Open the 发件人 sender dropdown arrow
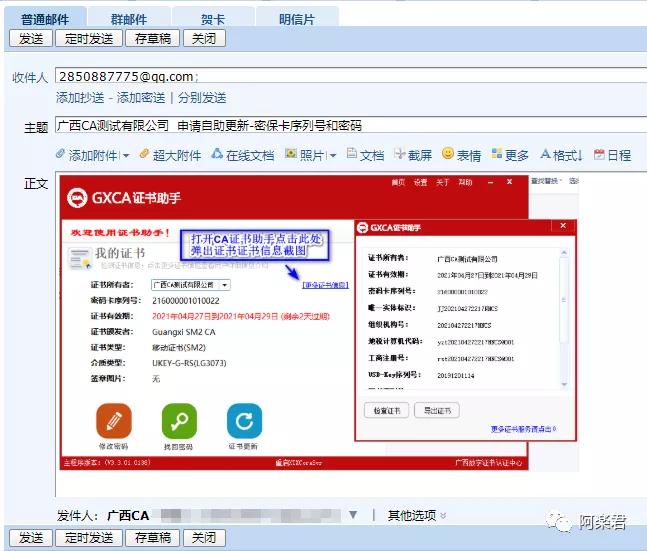The image size is (647, 551). (x=353, y=515)
